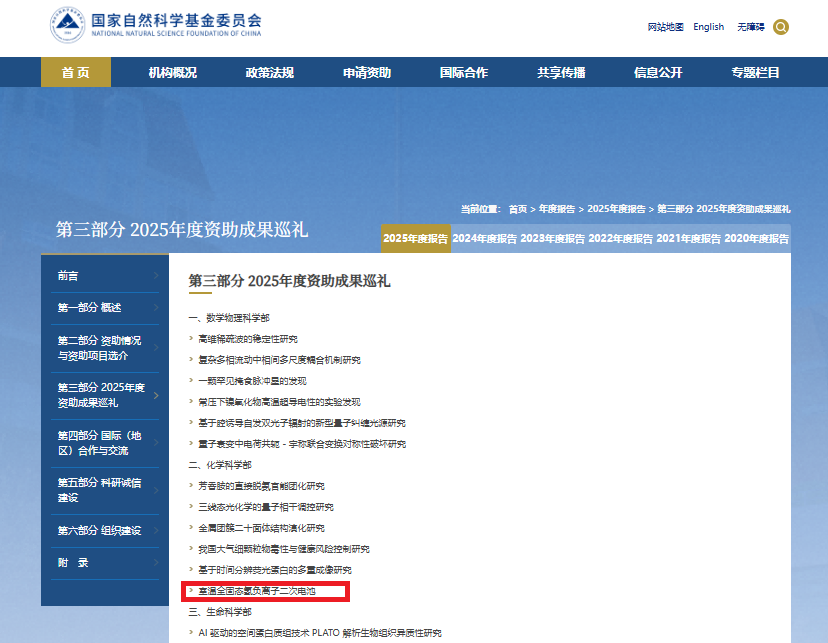Open the 室温全固态氢负离子二次电池 article link
Screen dimensions: 828x643
pyautogui.click(x=257, y=591)
